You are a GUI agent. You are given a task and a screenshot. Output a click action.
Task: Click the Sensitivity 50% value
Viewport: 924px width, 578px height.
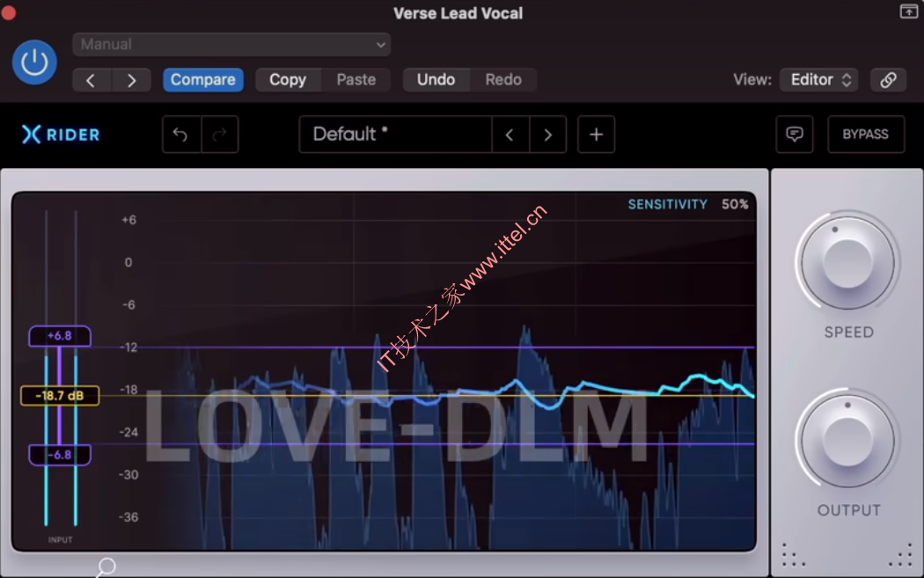[735, 204]
